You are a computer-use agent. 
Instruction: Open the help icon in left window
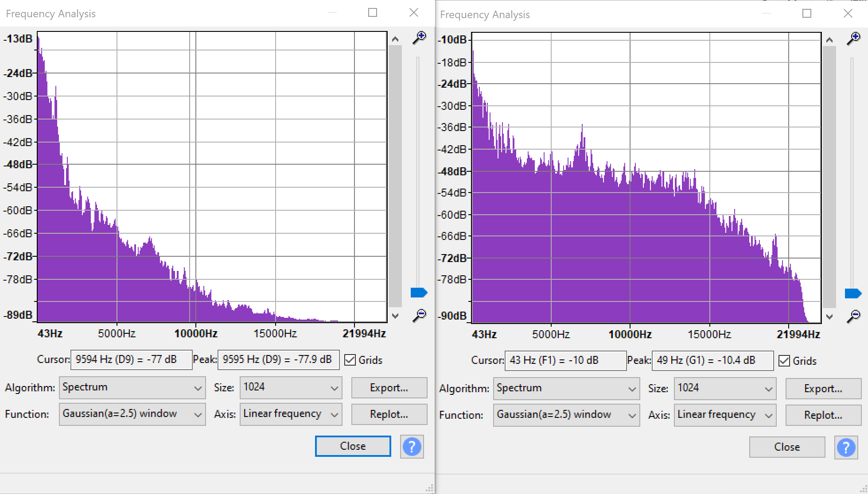coord(412,447)
